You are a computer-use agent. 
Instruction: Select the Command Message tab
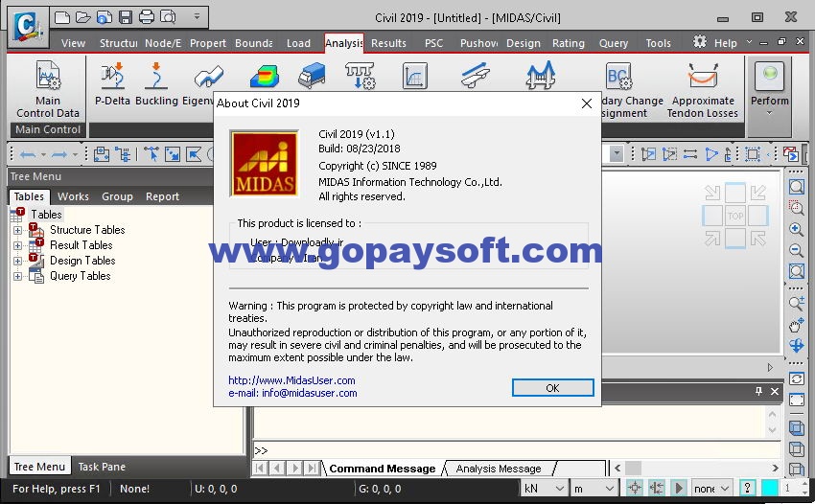point(382,469)
